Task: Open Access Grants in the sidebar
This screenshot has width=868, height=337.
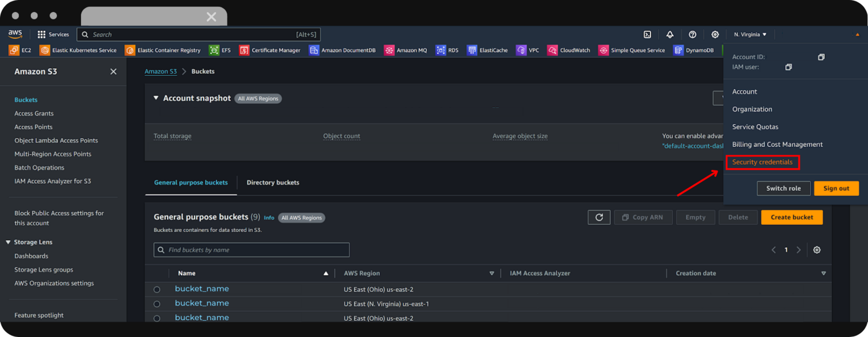Action: point(34,113)
